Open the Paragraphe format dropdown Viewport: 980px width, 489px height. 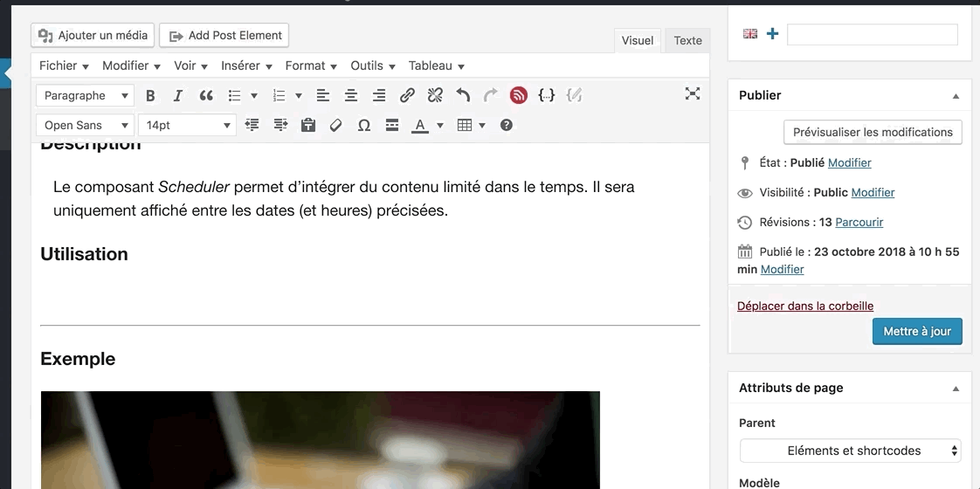85,96
